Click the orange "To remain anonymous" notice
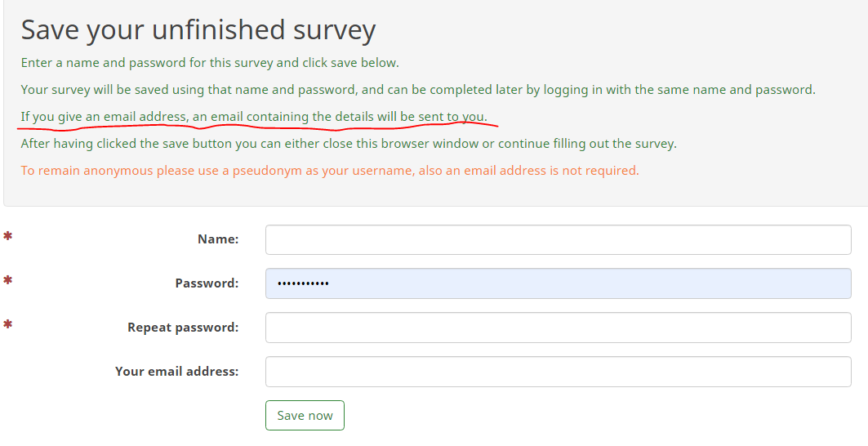 pyautogui.click(x=330, y=171)
